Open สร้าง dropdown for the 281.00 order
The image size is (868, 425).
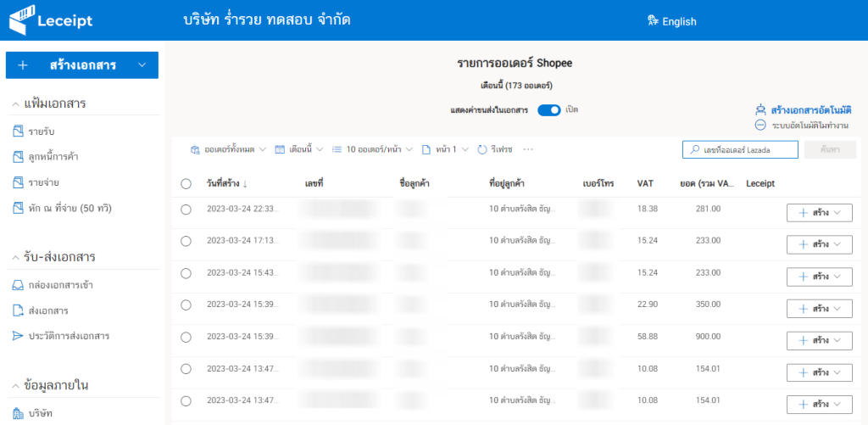tap(837, 213)
